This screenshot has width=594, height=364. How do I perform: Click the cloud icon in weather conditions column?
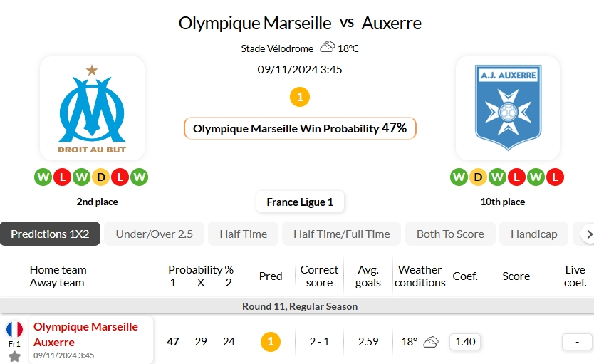[431, 342]
